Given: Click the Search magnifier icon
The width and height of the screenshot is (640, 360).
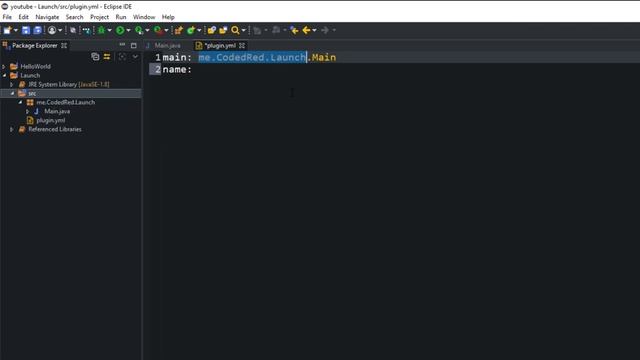Looking at the screenshot, I should pyautogui.click(x=235, y=30).
